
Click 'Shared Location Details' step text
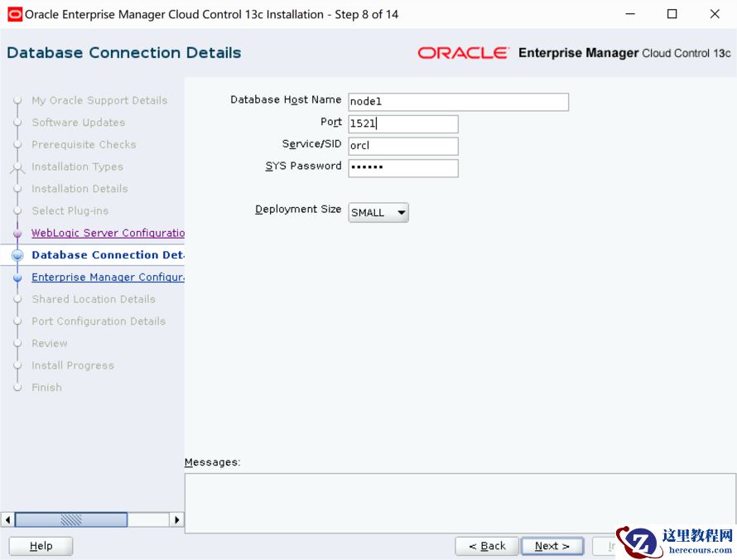coord(94,299)
